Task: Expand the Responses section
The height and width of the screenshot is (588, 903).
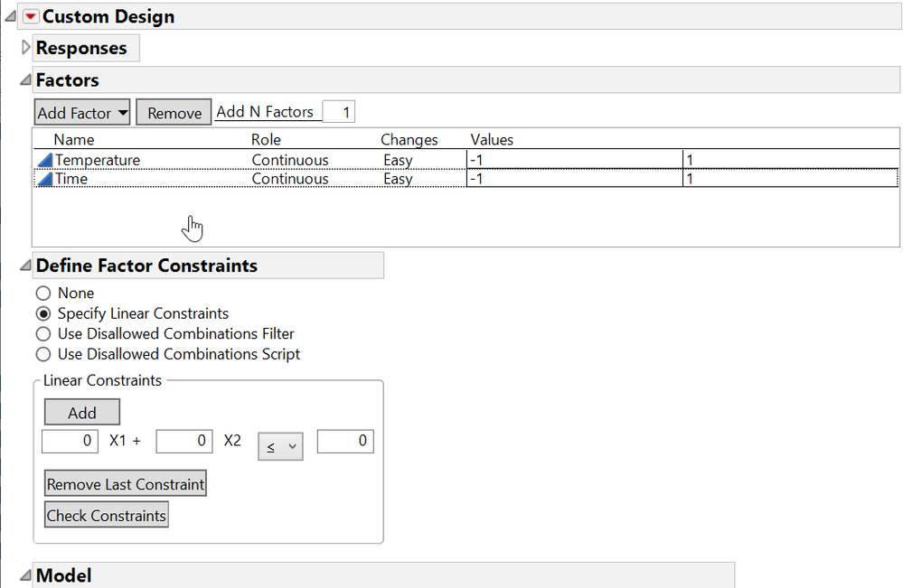Action: pyautogui.click(x=25, y=48)
